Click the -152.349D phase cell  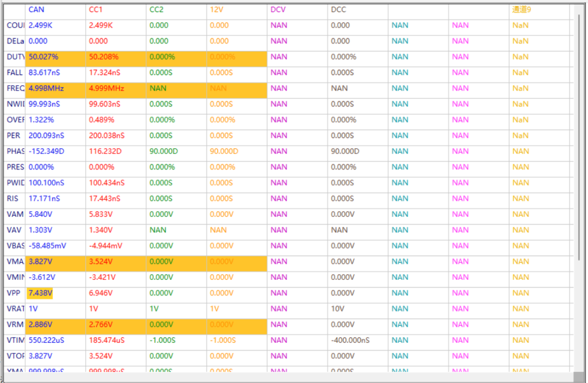coord(47,151)
